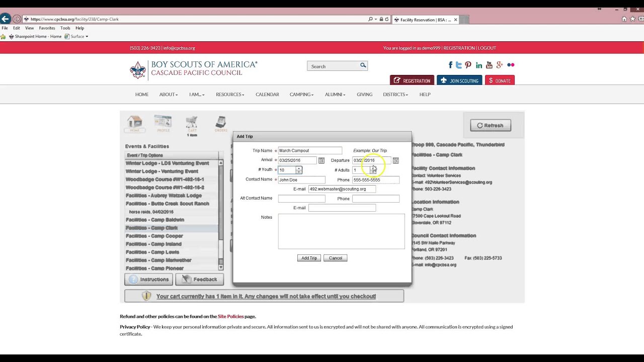644x362 pixels.
Task: Open the Profile icon
Action: point(163,124)
